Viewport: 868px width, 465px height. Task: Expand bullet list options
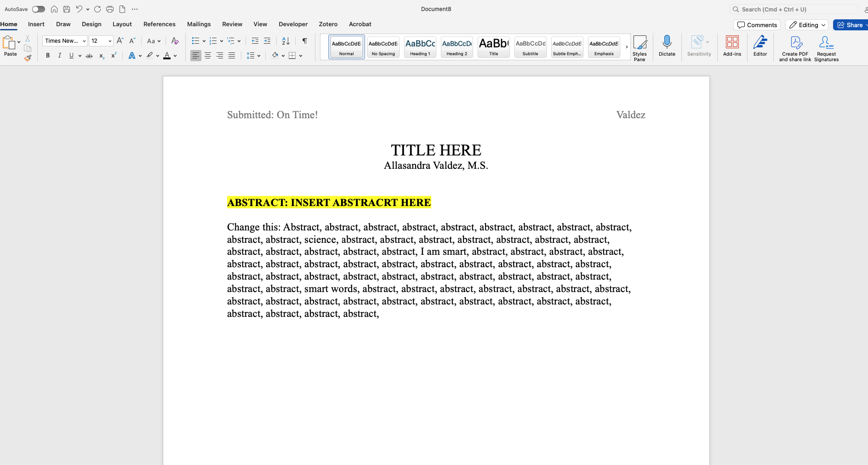pyautogui.click(x=204, y=41)
